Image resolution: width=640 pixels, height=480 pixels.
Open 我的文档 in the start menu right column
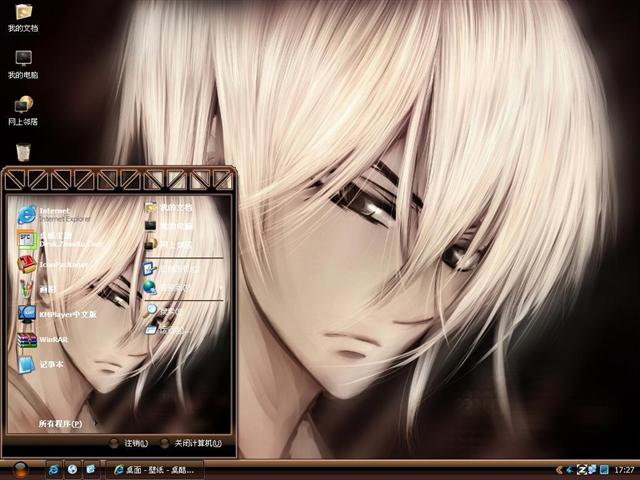(x=168, y=207)
